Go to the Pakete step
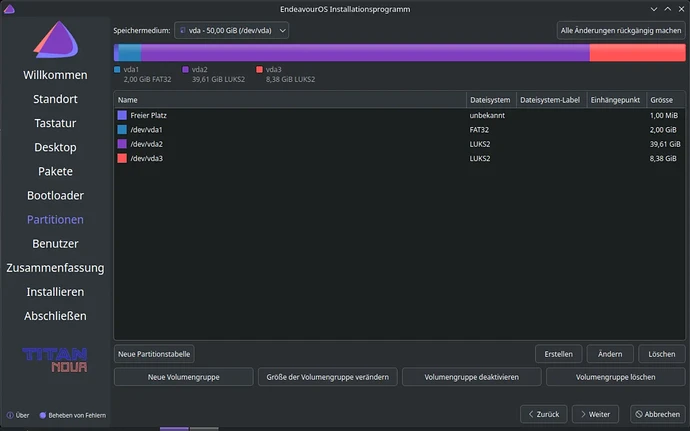This screenshot has height=431, width=690. coord(55,171)
